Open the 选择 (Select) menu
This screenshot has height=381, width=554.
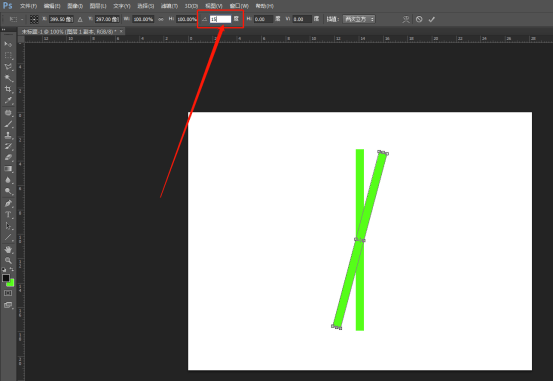click(x=146, y=6)
